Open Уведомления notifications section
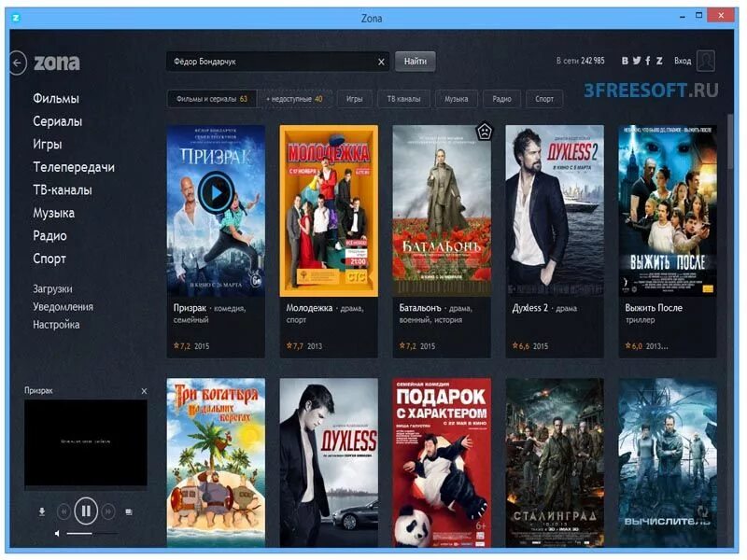 tap(63, 307)
